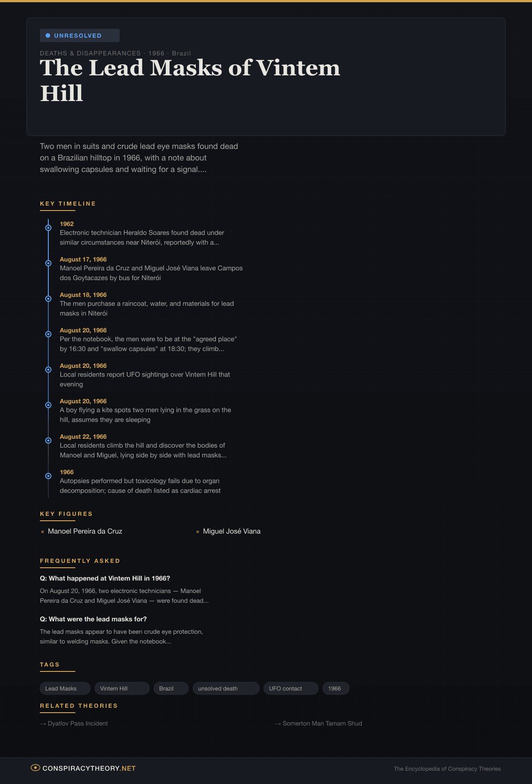Select the August 17, 1966 timeline marker
The image size is (532, 784).
[48, 263]
